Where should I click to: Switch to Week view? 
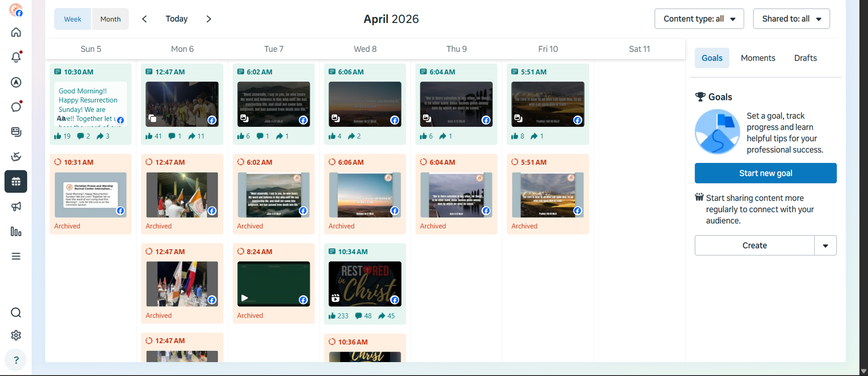click(x=73, y=19)
